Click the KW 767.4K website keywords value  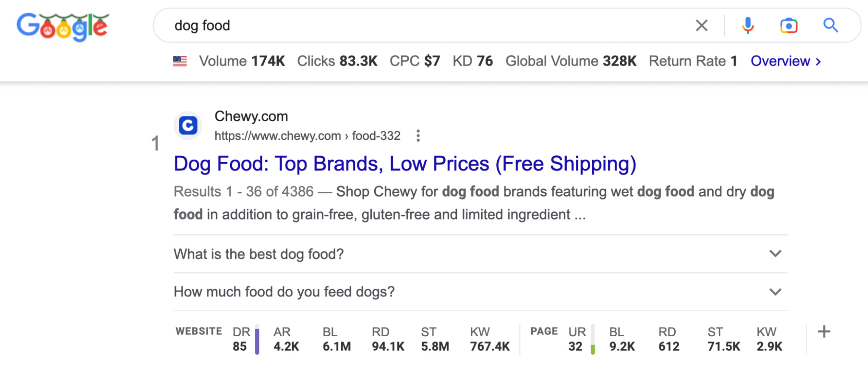(x=490, y=347)
